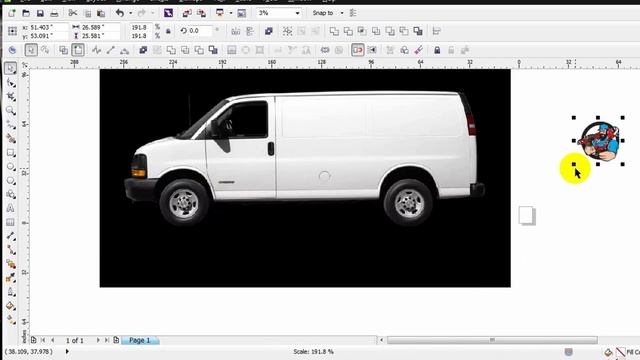This screenshot has width=640, height=360.
Task: Click the object width field 26.589
Action: click(x=100, y=27)
